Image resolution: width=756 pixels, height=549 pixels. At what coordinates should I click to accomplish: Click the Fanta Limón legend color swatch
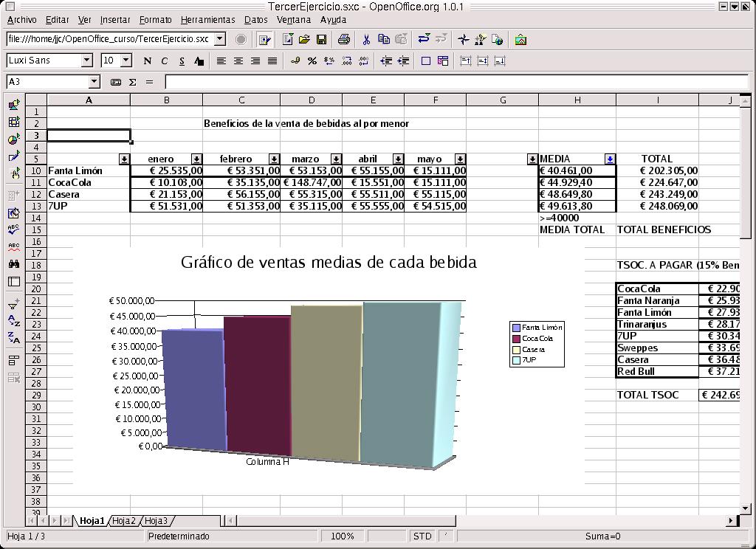coord(517,328)
